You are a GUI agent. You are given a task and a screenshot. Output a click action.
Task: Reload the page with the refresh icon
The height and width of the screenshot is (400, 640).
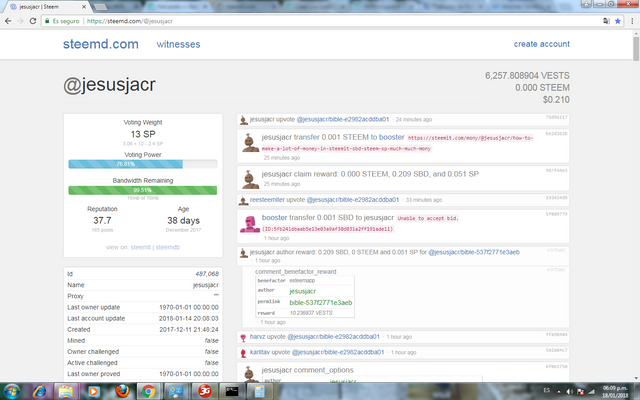pos(33,21)
